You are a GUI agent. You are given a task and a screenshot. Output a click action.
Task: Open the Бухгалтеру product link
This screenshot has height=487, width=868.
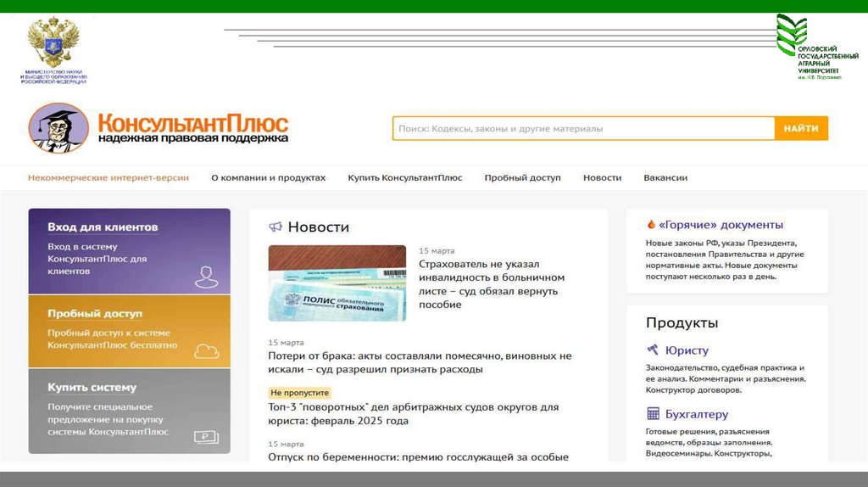coord(697,414)
